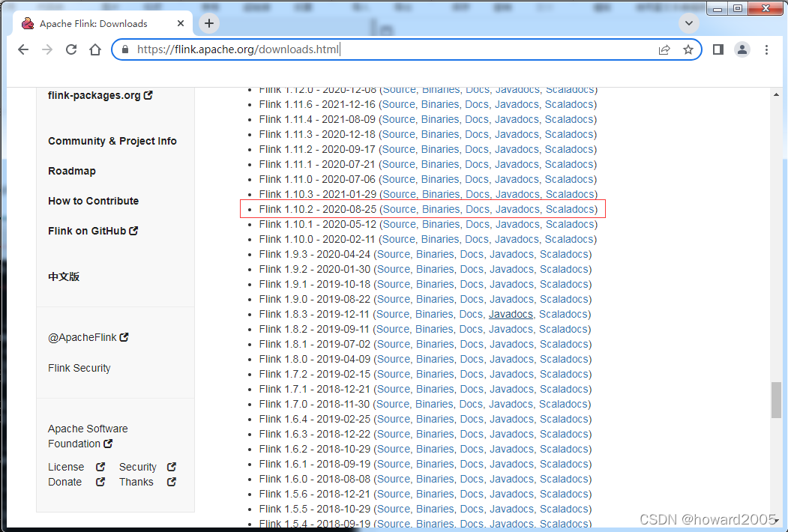Open Javadocs for Flink 1.11.2
Image resolution: width=788 pixels, height=532 pixels.
click(x=517, y=149)
